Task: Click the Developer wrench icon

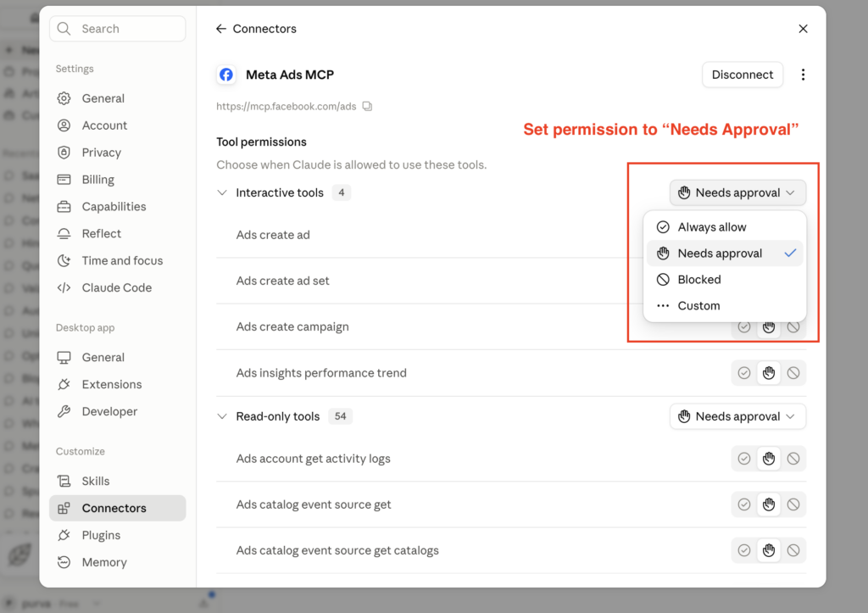Action: tap(64, 411)
